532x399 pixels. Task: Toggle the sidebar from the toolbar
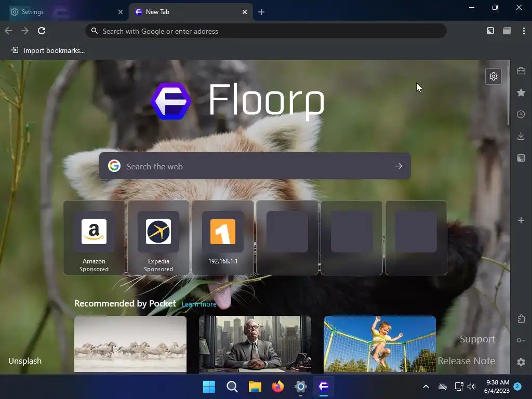point(490,31)
